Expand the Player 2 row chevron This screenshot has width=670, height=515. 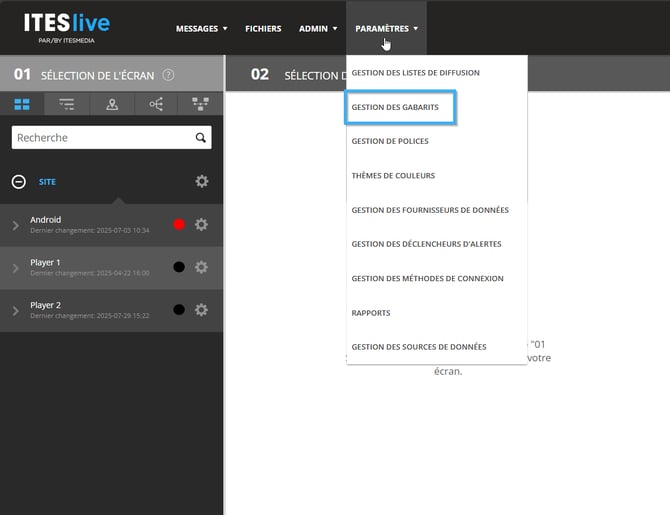(x=15, y=310)
